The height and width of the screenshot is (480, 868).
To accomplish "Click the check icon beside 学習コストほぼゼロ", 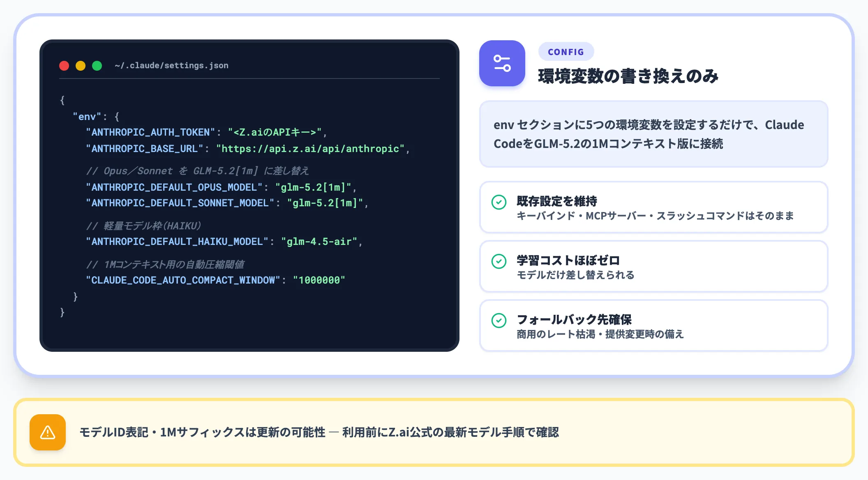I will [x=499, y=261].
